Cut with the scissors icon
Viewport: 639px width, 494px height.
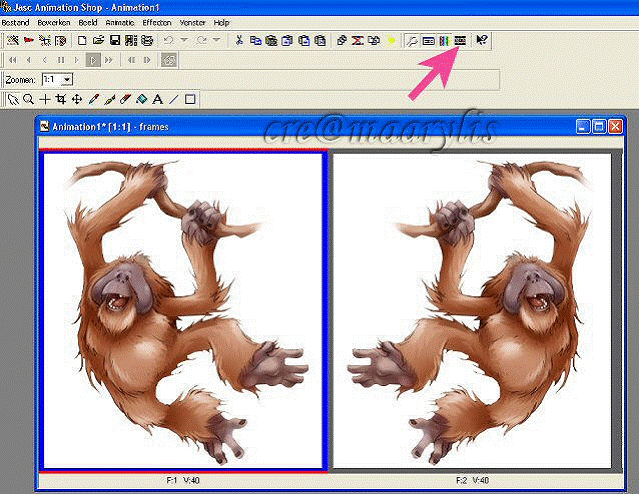click(239, 40)
